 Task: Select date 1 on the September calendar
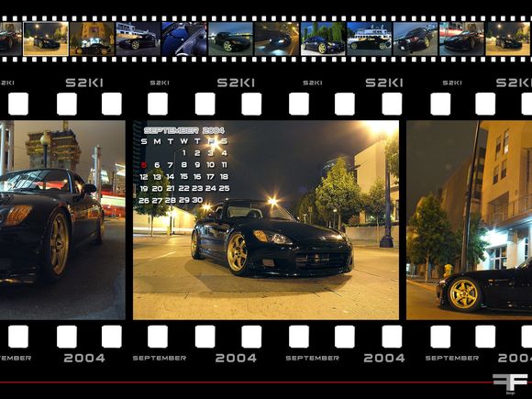(x=183, y=153)
